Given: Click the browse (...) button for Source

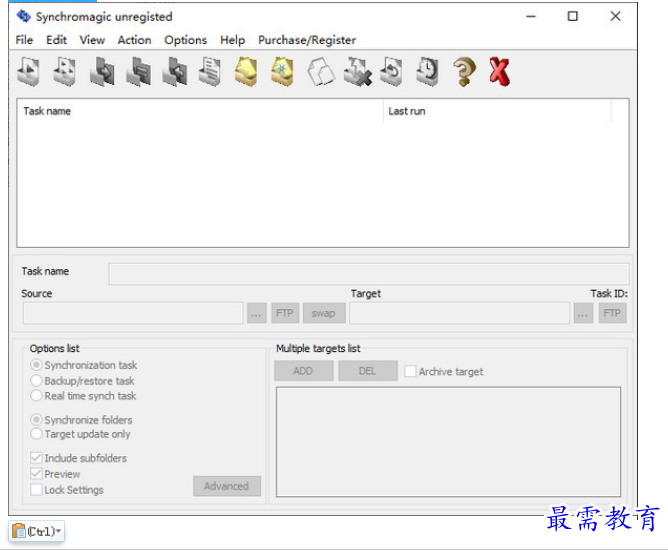Looking at the screenshot, I should pos(256,313).
